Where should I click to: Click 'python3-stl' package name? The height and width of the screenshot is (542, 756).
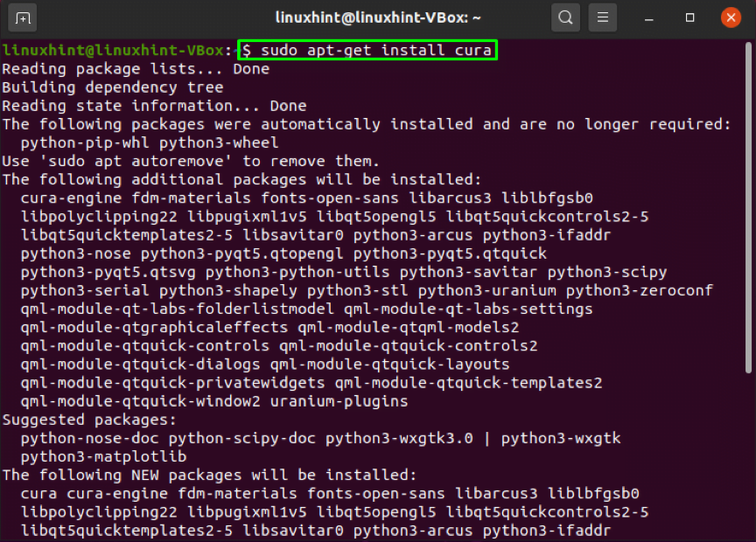[357, 290]
